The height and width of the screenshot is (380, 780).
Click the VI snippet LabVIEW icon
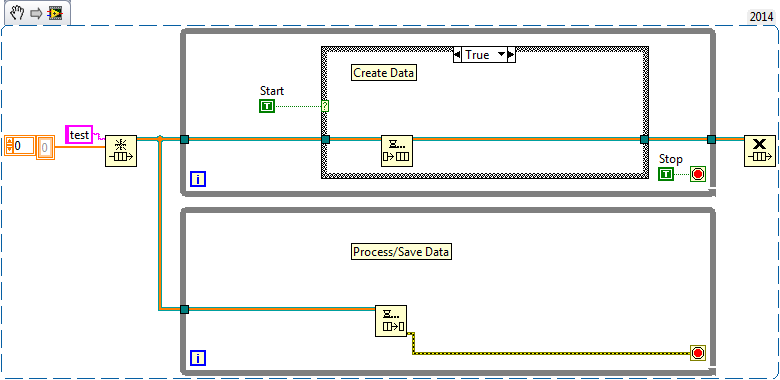pyautogui.click(x=55, y=13)
